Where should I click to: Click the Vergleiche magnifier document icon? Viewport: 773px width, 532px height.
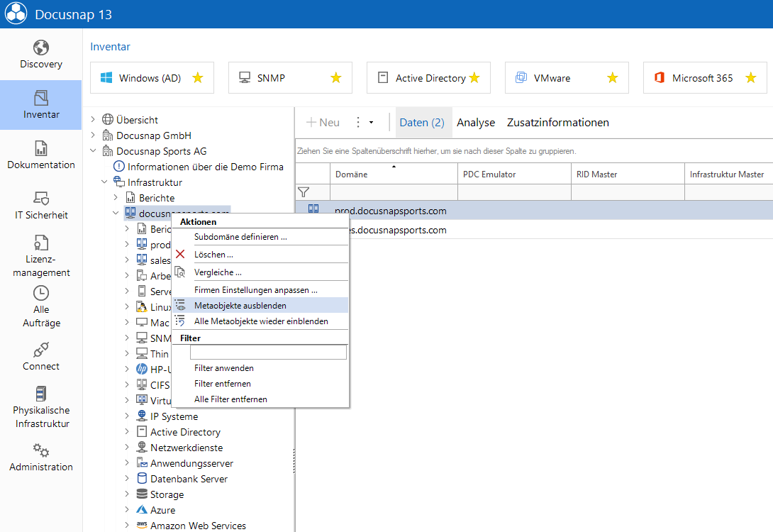(x=180, y=272)
